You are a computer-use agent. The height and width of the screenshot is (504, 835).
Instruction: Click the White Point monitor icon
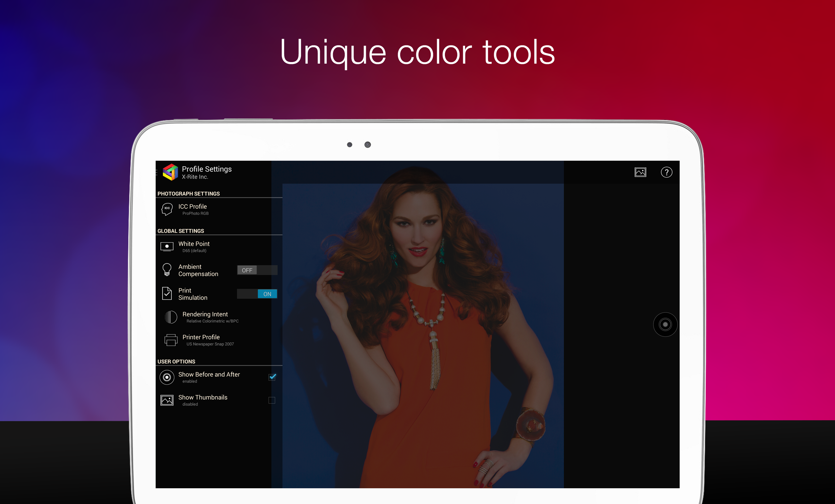[167, 246]
